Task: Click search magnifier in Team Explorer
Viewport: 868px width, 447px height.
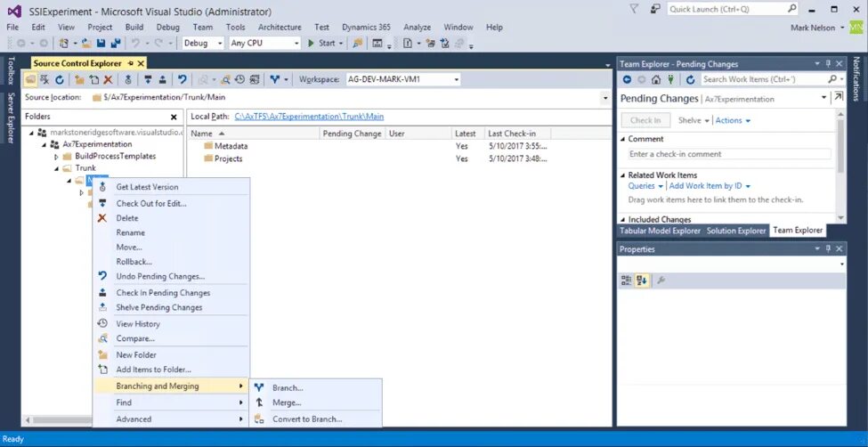Action: point(832,80)
